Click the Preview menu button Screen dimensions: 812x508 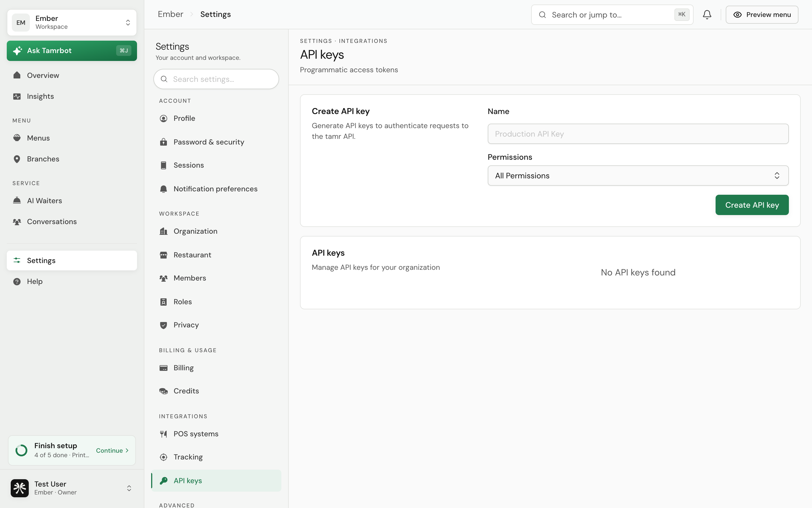(762, 15)
